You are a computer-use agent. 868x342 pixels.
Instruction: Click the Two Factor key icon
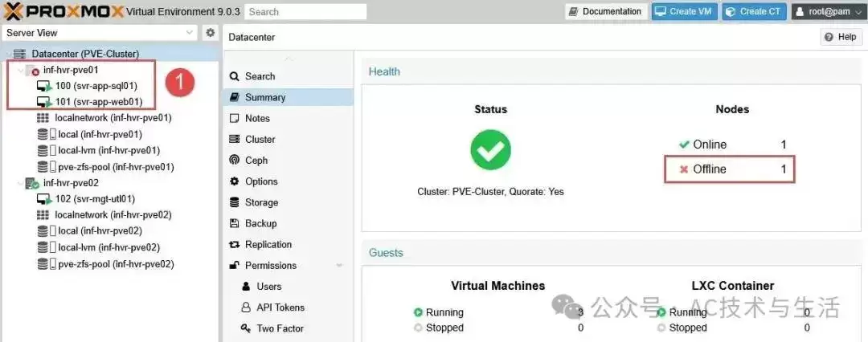click(x=246, y=328)
